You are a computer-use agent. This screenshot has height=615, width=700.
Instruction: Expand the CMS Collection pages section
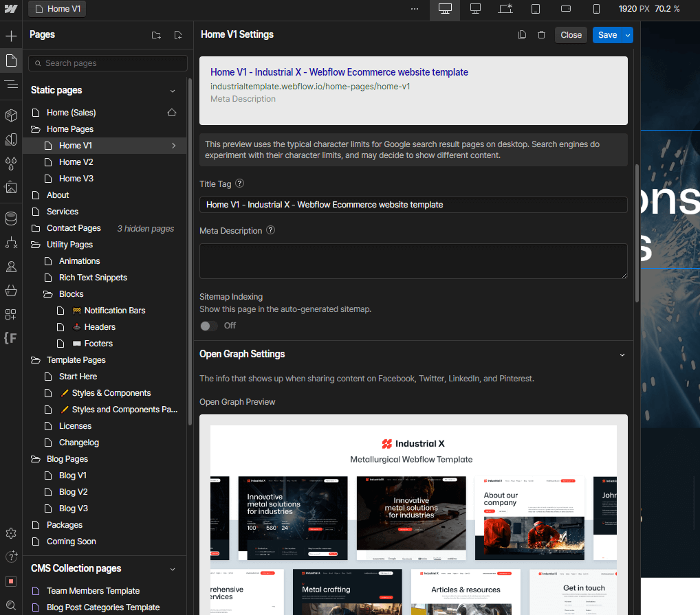click(173, 569)
